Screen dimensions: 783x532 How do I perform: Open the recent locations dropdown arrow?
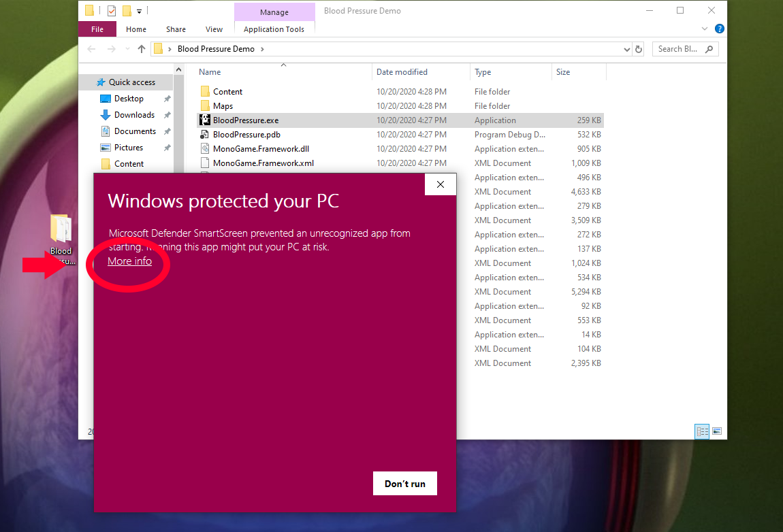point(127,49)
